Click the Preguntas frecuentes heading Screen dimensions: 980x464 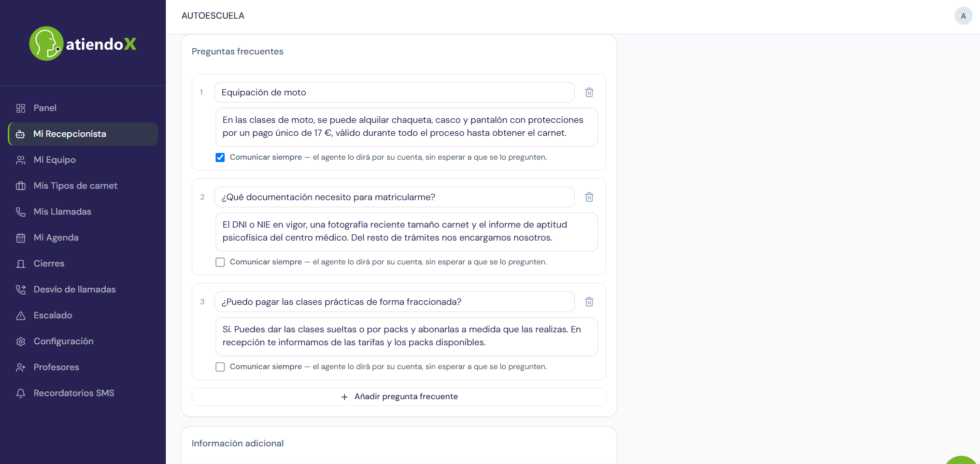coord(237,51)
